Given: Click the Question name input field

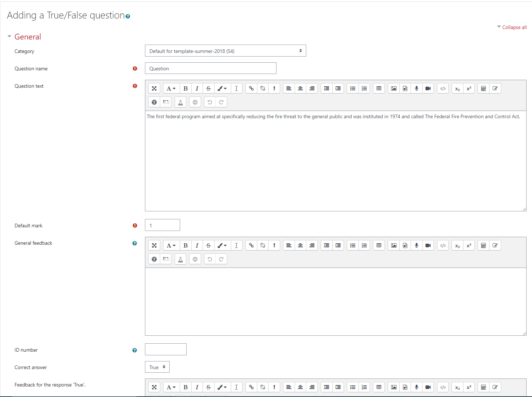Looking at the screenshot, I should point(211,68).
